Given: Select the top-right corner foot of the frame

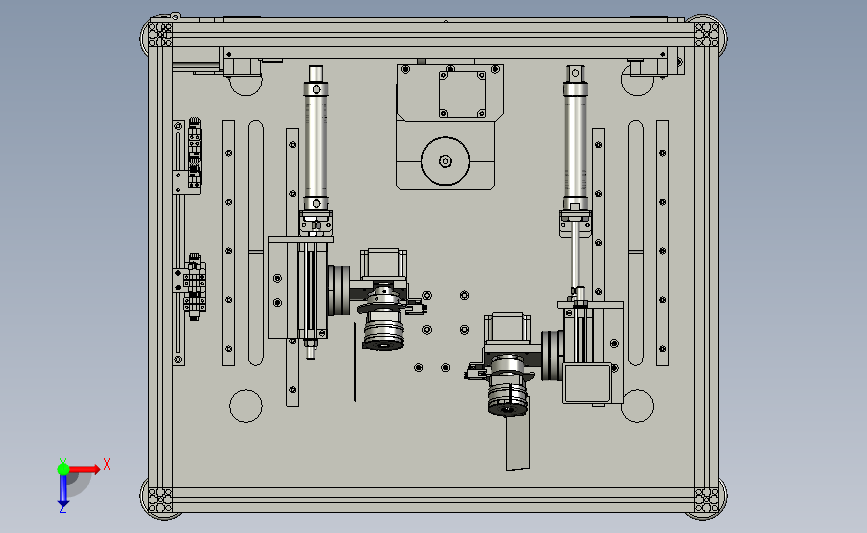Looking at the screenshot, I should 709,35.
